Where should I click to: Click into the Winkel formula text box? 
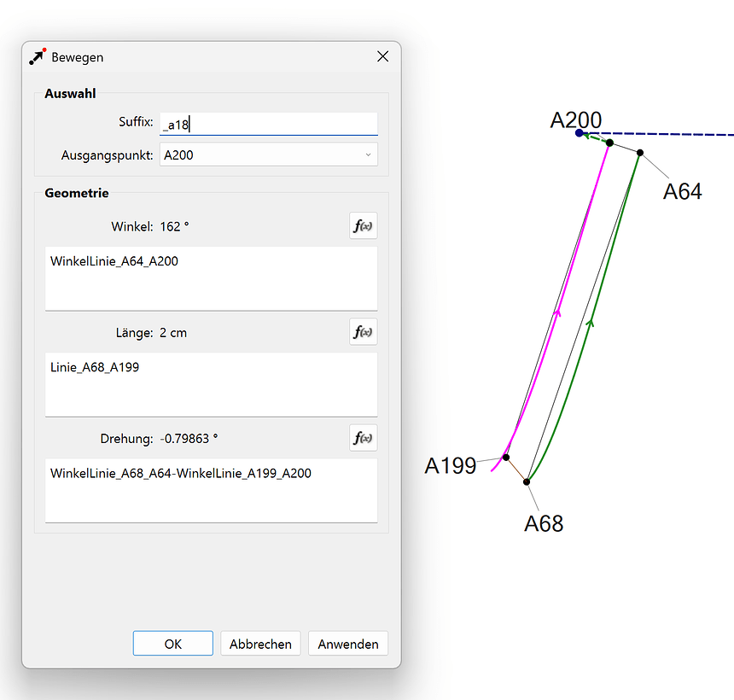(x=211, y=278)
